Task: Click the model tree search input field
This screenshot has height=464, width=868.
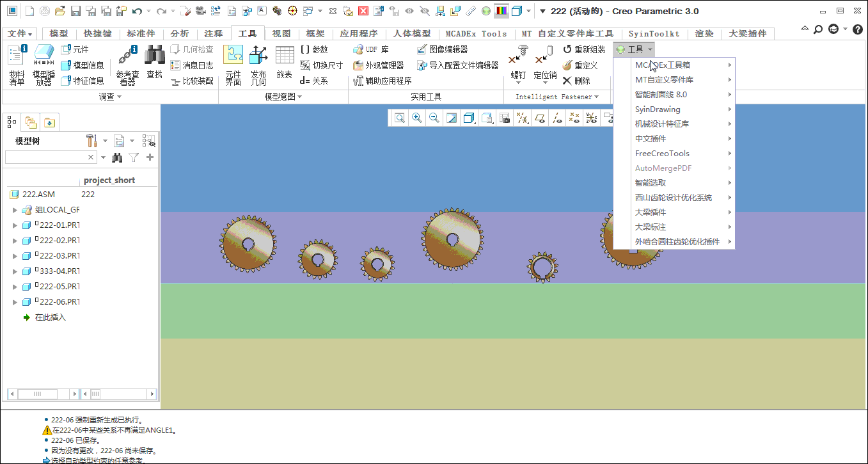Action: 51,157
